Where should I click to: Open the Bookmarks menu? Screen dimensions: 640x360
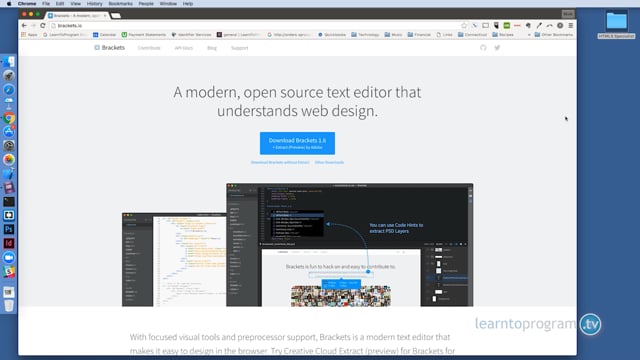click(x=120, y=4)
